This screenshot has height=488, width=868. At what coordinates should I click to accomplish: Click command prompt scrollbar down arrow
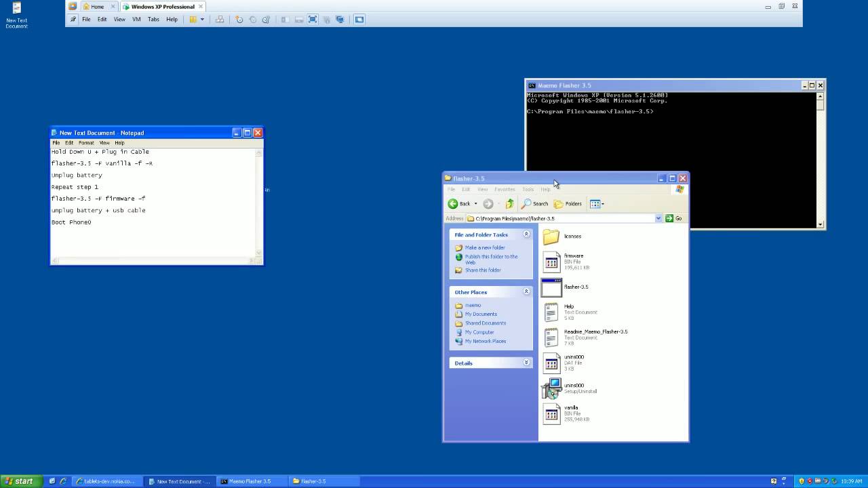821,224
